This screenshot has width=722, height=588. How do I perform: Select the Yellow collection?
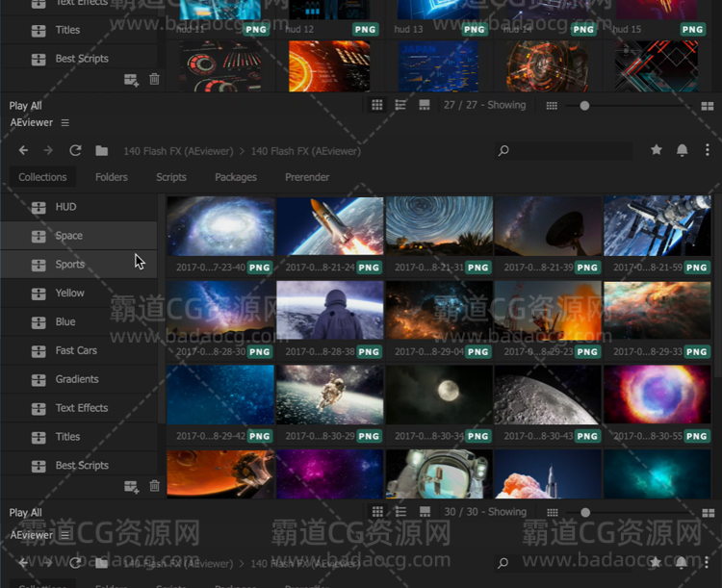(79, 293)
